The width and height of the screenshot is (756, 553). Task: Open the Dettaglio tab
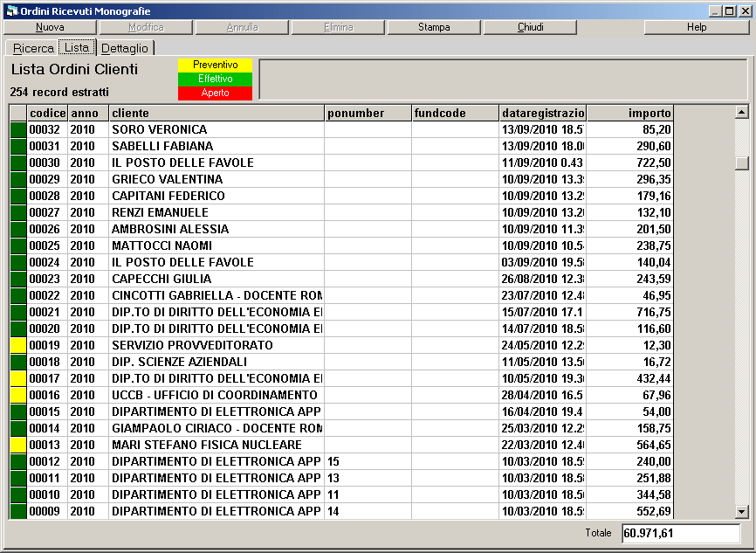pyautogui.click(x=125, y=48)
